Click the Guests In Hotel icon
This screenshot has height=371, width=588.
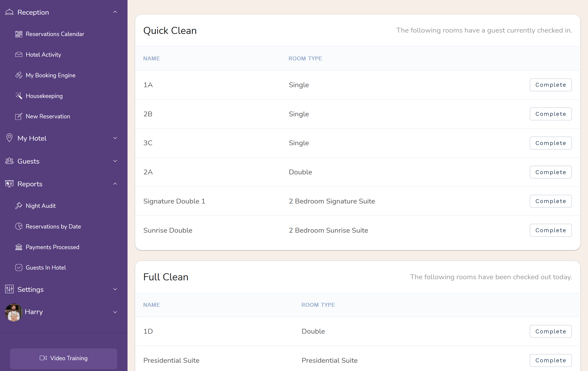pyautogui.click(x=18, y=268)
